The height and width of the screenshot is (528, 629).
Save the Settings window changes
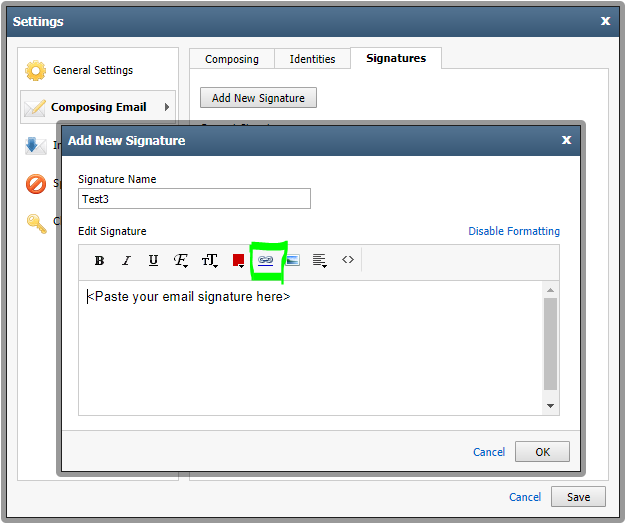click(580, 499)
